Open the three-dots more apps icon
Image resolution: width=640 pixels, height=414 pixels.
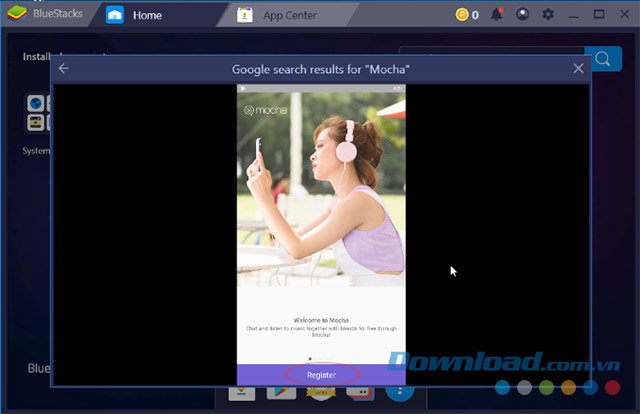pos(400,393)
